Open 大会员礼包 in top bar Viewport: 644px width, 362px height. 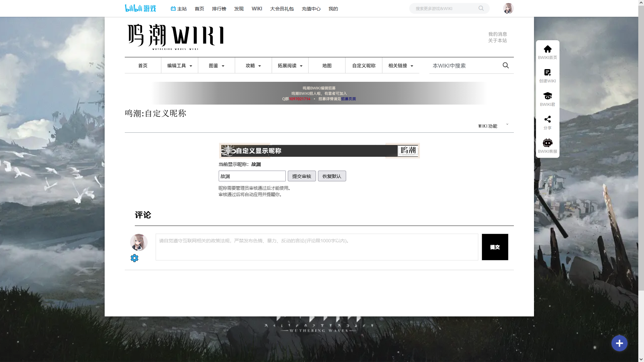tap(282, 9)
